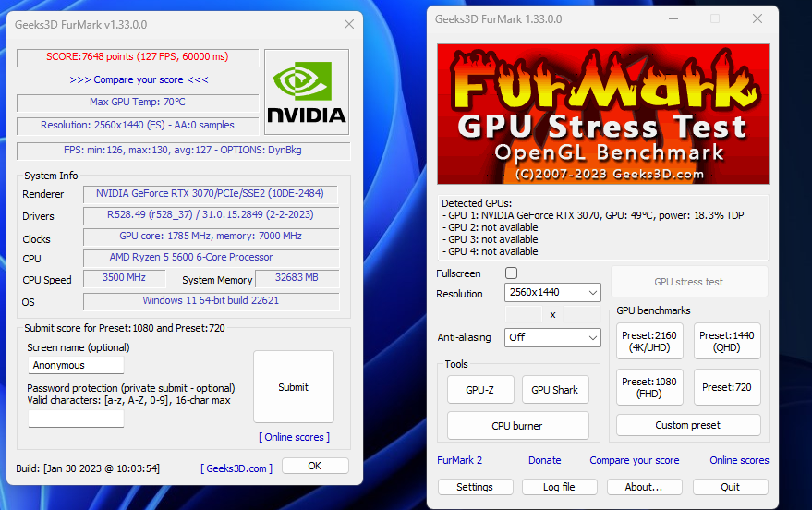Select the SCORE:7648 points text

tap(138, 57)
